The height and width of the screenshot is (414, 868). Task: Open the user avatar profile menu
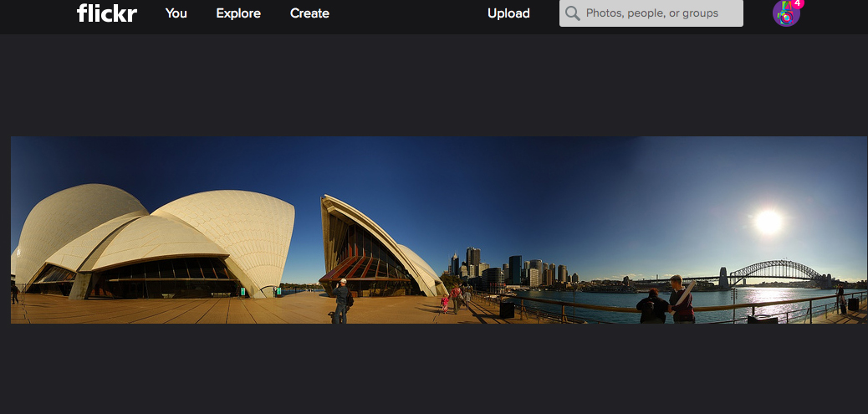point(785,13)
